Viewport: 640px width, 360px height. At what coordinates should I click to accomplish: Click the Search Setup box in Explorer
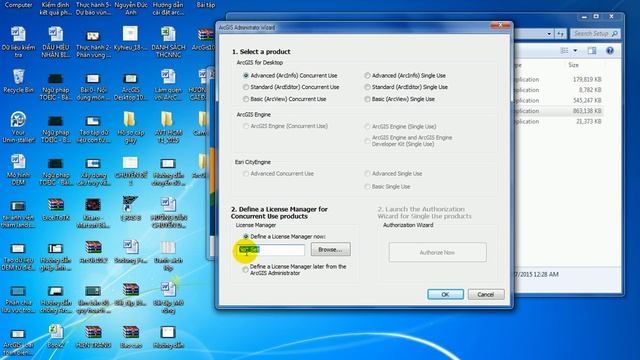[595, 33]
